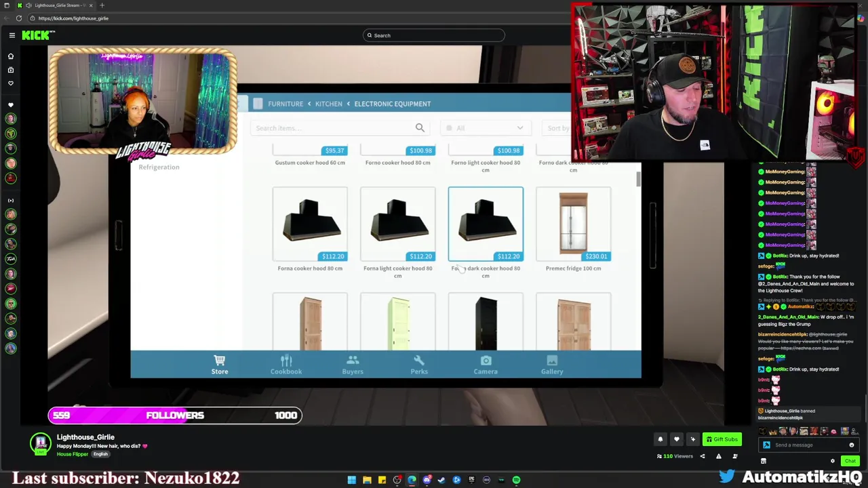Select the Refrigeration category

coord(159,167)
